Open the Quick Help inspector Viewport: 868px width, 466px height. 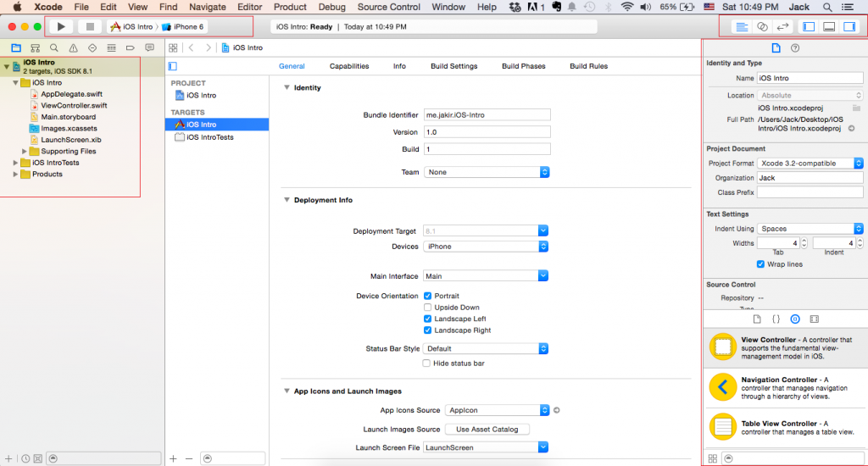coord(795,48)
